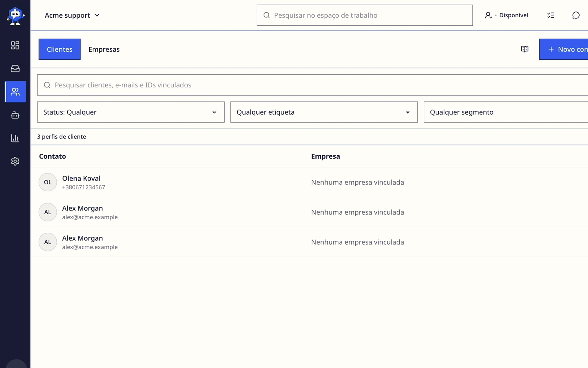Viewport: 588px width, 368px height.
Task: Open the settings gear icon in sidebar
Action: click(15, 161)
